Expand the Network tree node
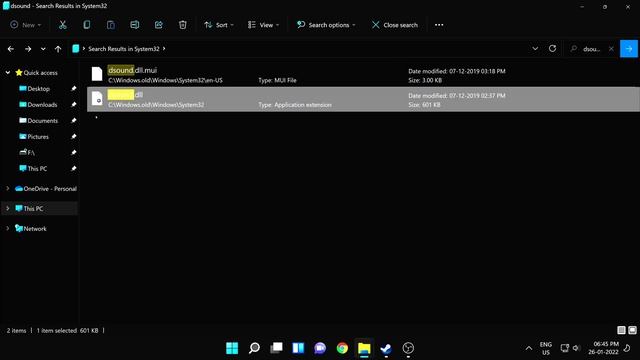Screen dimensions: 640x360 click(8, 229)
